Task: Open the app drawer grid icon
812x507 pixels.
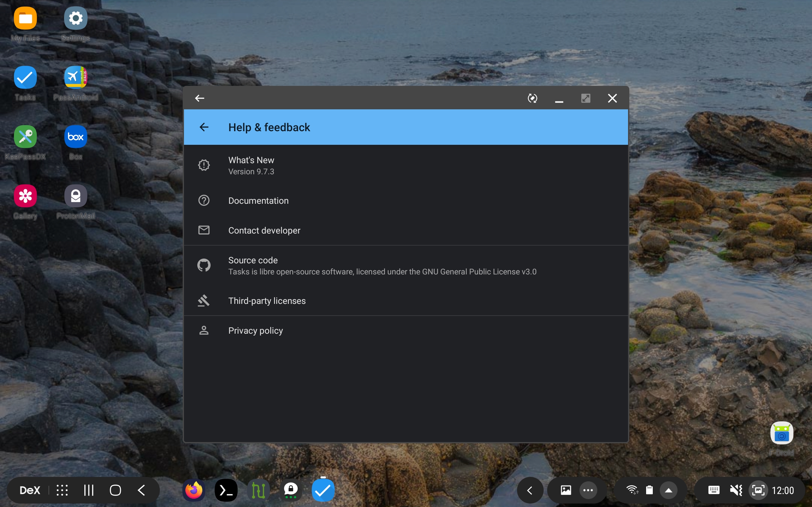Action: [62, 490]
